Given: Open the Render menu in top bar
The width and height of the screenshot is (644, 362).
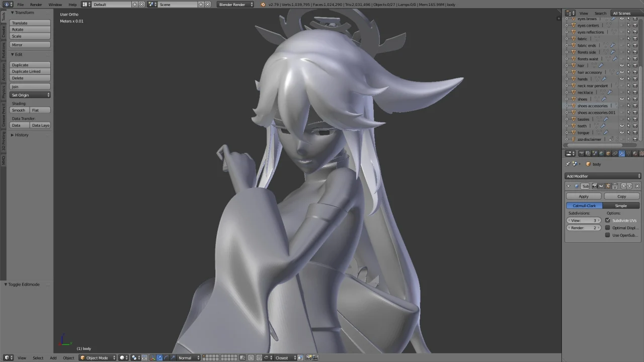Looking at the screenshot, I should [36, 5].
